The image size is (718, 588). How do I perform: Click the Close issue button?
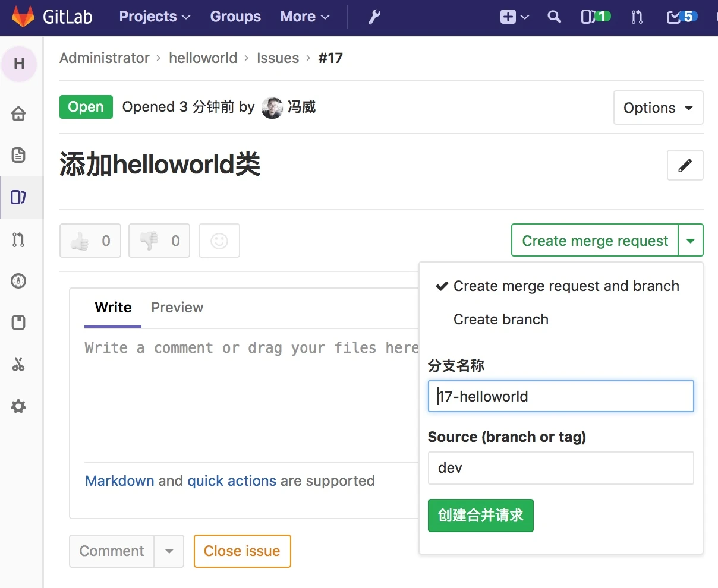coord(243,551)
